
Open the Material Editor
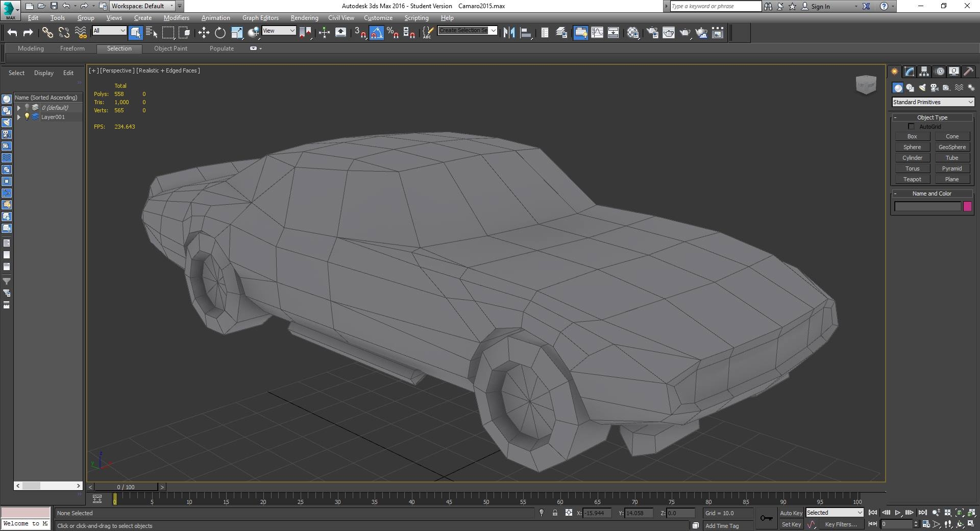point(633,33)
